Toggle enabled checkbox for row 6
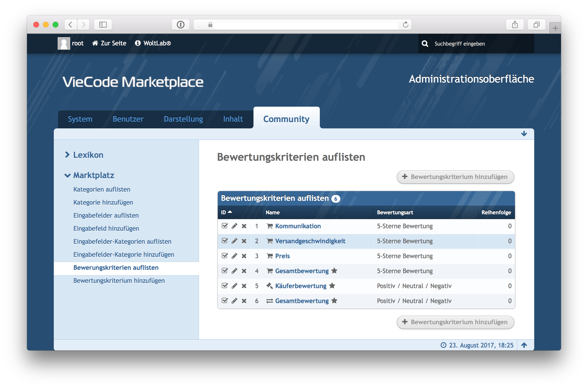588x389 pixels. (x=225, y=301)
